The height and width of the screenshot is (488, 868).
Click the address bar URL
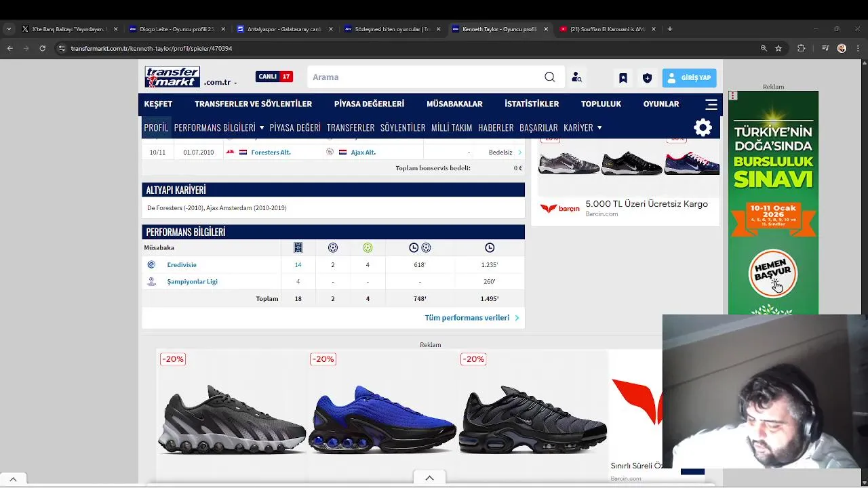(x=151, y=49)
